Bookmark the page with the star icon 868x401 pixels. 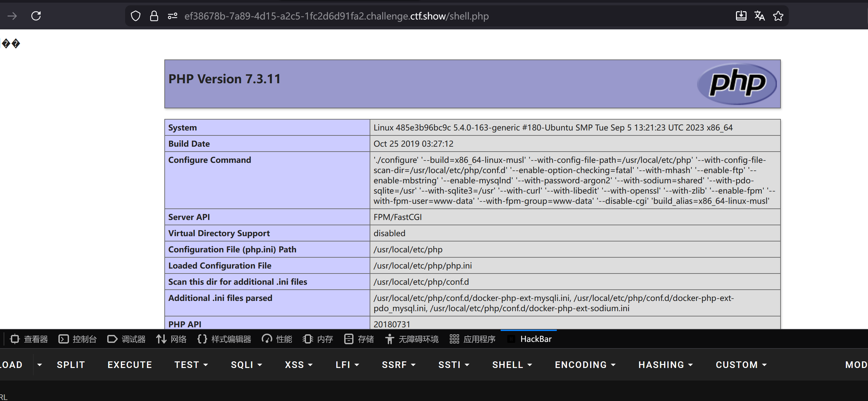click(778, 16)
